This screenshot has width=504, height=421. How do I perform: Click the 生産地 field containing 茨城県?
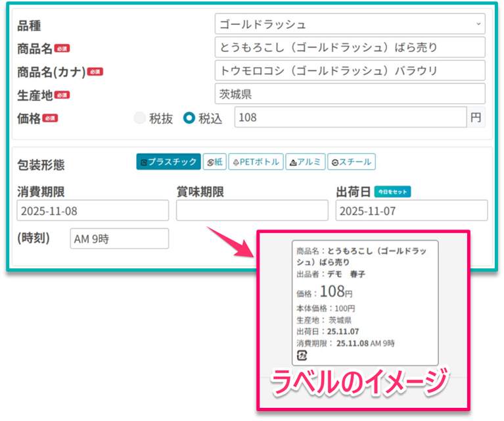coord(349,93)
